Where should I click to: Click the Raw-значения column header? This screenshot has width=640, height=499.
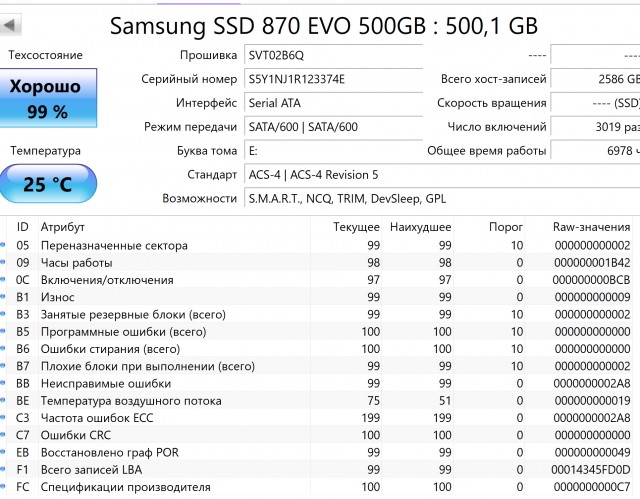click(x=591, y=227)
